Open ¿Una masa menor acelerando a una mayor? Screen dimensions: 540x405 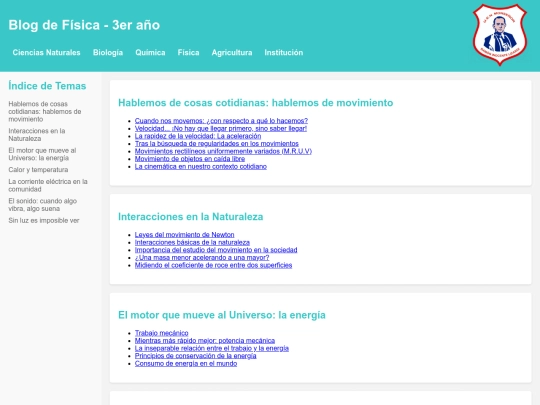tap(202, 258)
